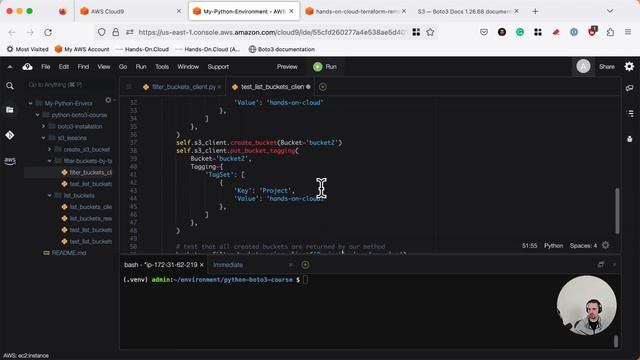
Task: Open My AWS Account bookmark
Action: tap(82, 49)
